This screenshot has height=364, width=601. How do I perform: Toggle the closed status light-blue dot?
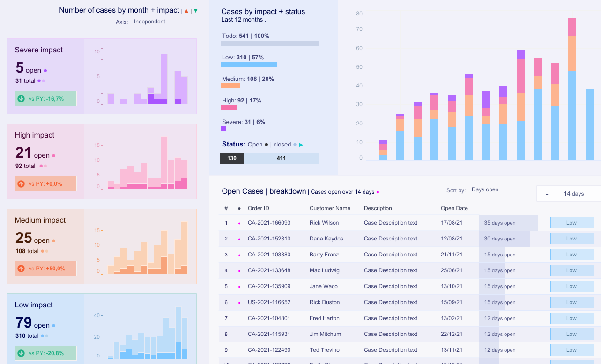click(295, 145)
